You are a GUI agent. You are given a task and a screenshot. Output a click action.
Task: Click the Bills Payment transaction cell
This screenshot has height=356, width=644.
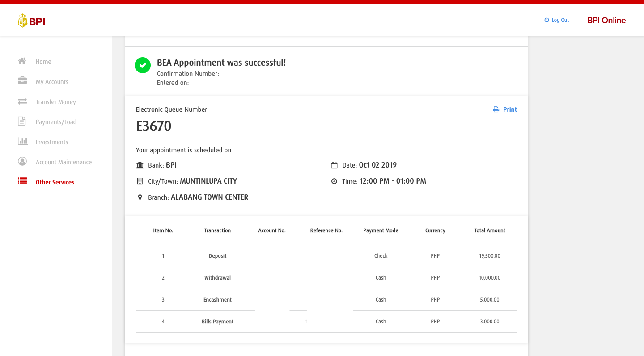pyautogui.click(x=217, y=322)
